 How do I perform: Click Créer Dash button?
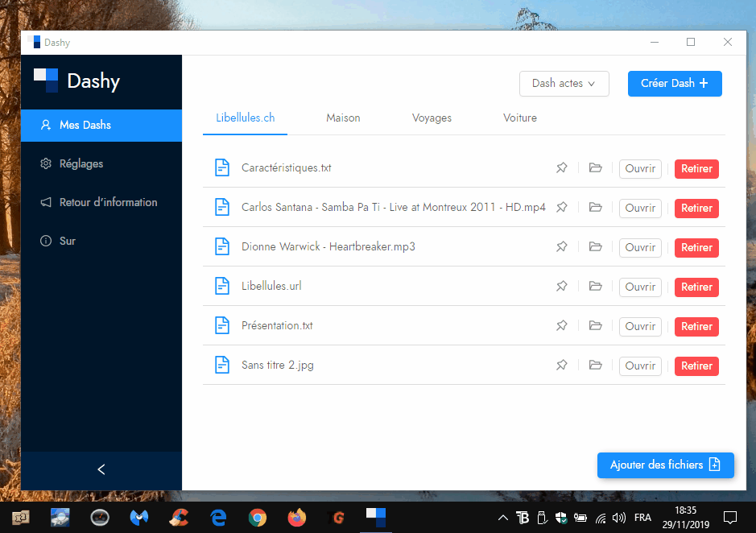pos(675,84)
